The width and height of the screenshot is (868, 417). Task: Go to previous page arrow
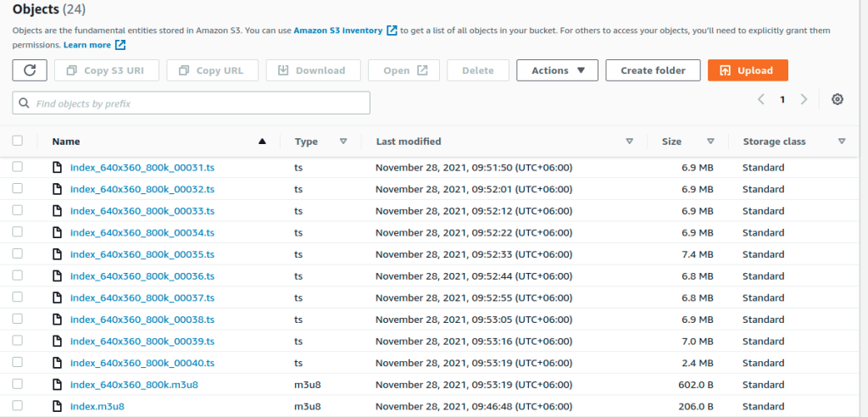click(761, 99)
